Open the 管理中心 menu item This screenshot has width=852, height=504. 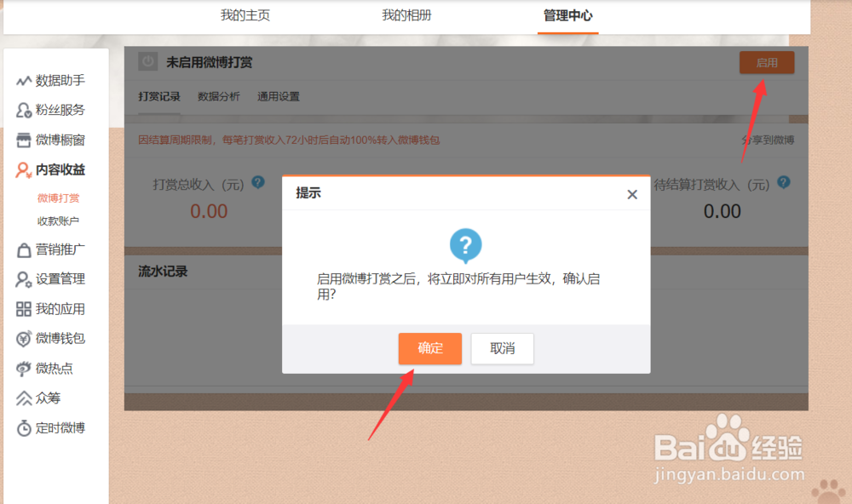[567, 15]
